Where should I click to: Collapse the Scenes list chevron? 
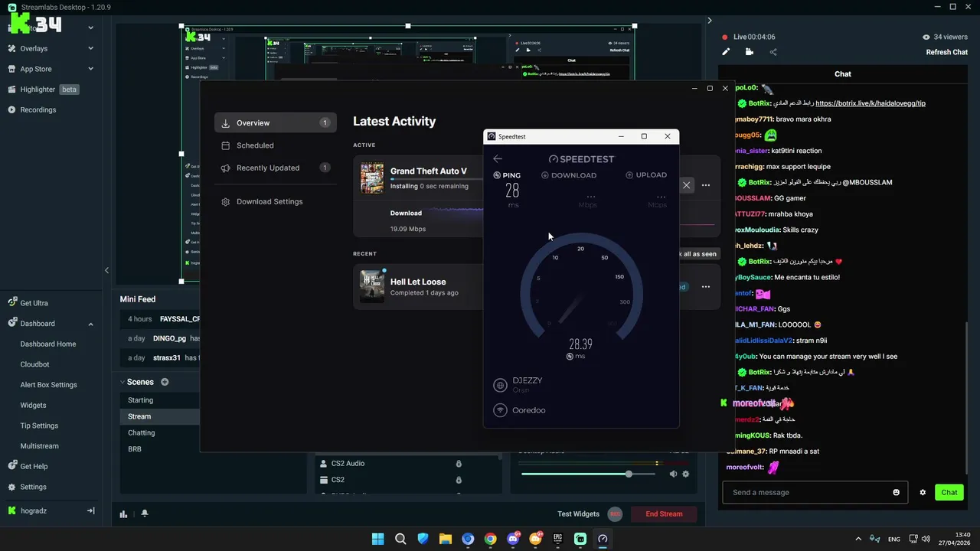(x=122, y=382)
